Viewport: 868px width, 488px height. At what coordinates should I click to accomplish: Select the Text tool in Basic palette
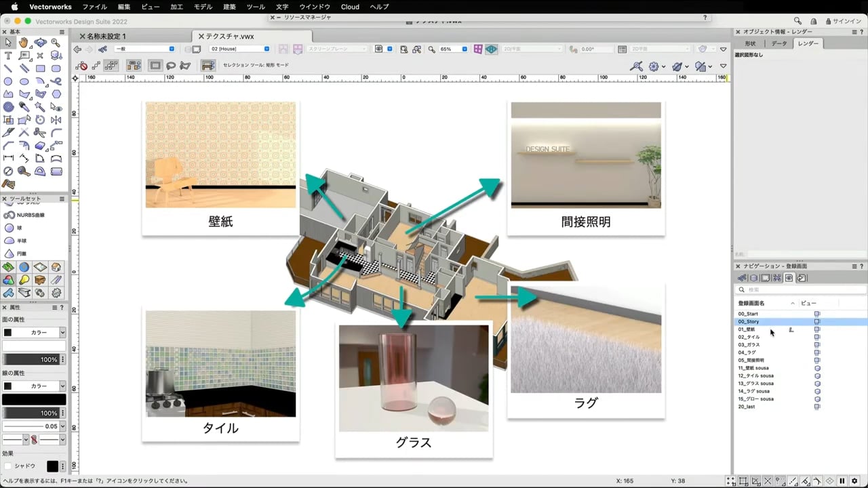click(x=8, y=56)
